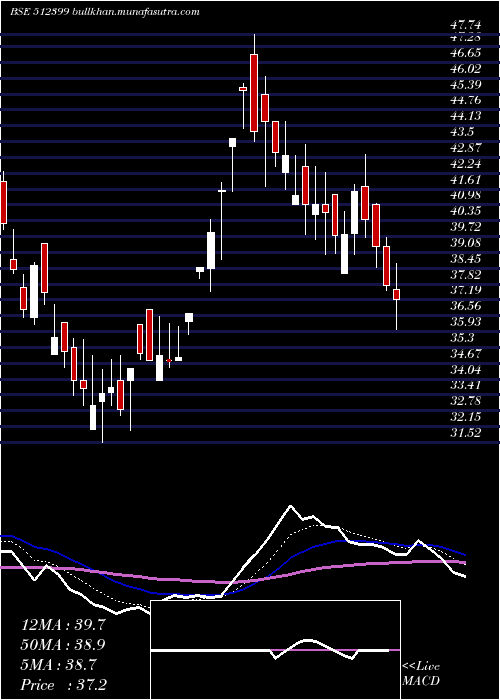Click the 45.39 price axis label

[465, 85]
